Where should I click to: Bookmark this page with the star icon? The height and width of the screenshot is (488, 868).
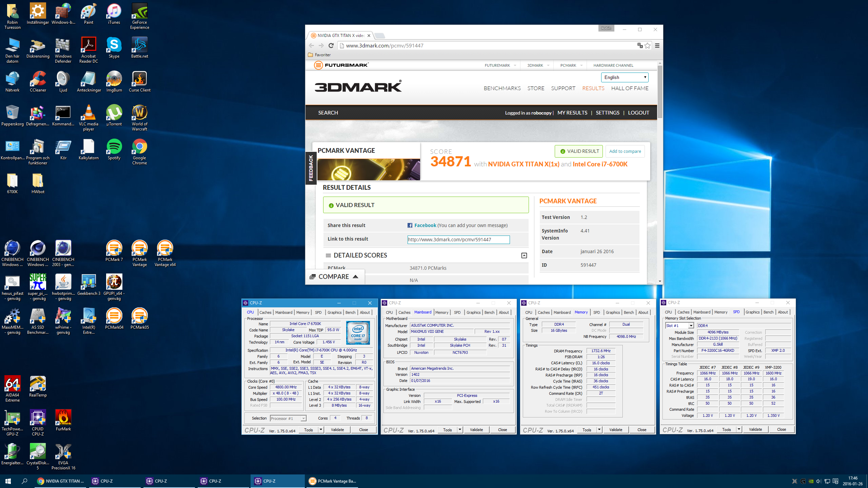pyautogui.click(x=648, y=45)
